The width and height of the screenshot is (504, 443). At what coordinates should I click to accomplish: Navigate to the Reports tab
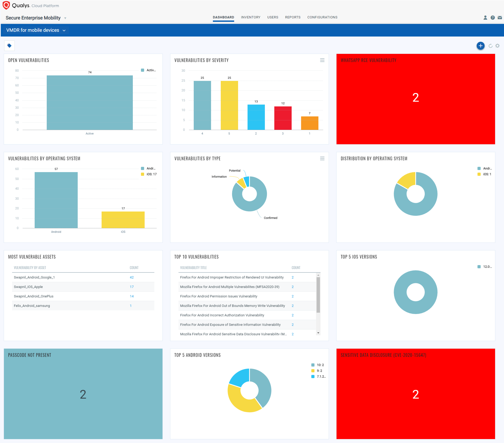(293, 17)
